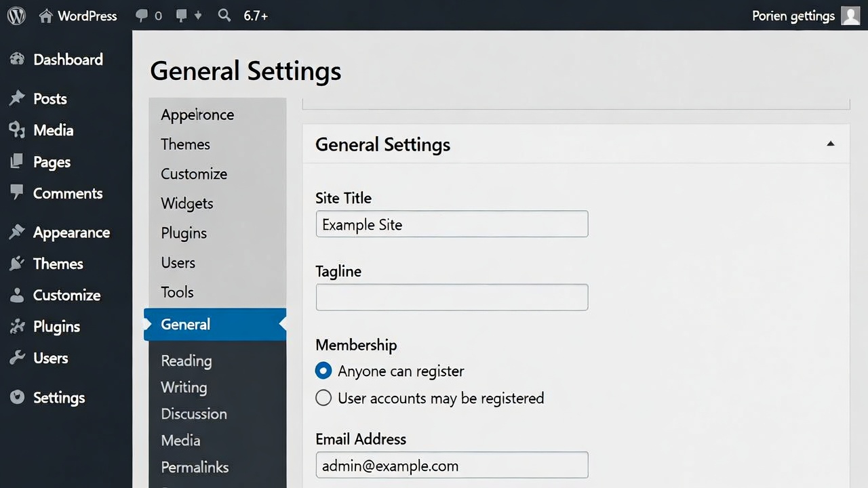Viewport: 868px width, 488px height.
Task: Click the search magnifier icon
Action: (x=224, y=16)
